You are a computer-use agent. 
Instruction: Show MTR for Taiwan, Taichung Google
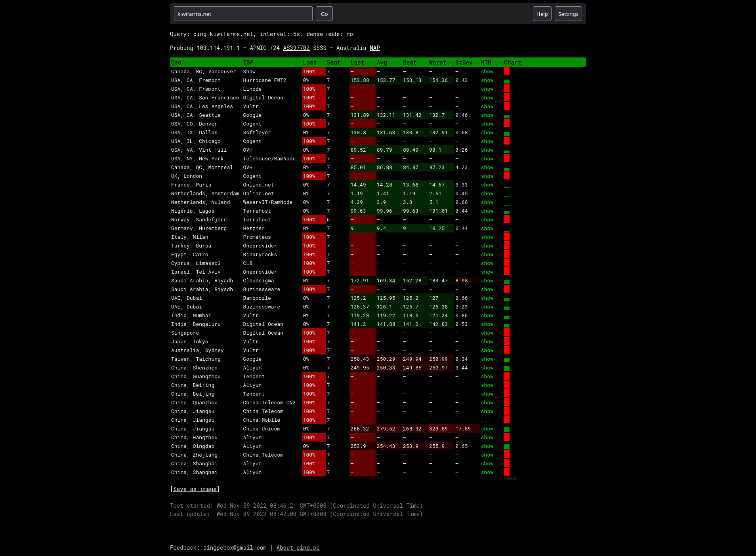pyautogui.click(x=487, y=359)
